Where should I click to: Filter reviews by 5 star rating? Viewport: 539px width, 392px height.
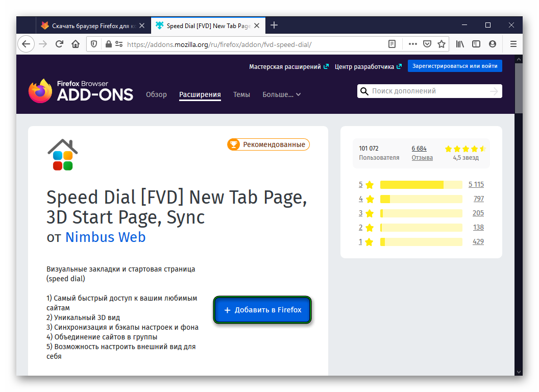pos(366,185)
